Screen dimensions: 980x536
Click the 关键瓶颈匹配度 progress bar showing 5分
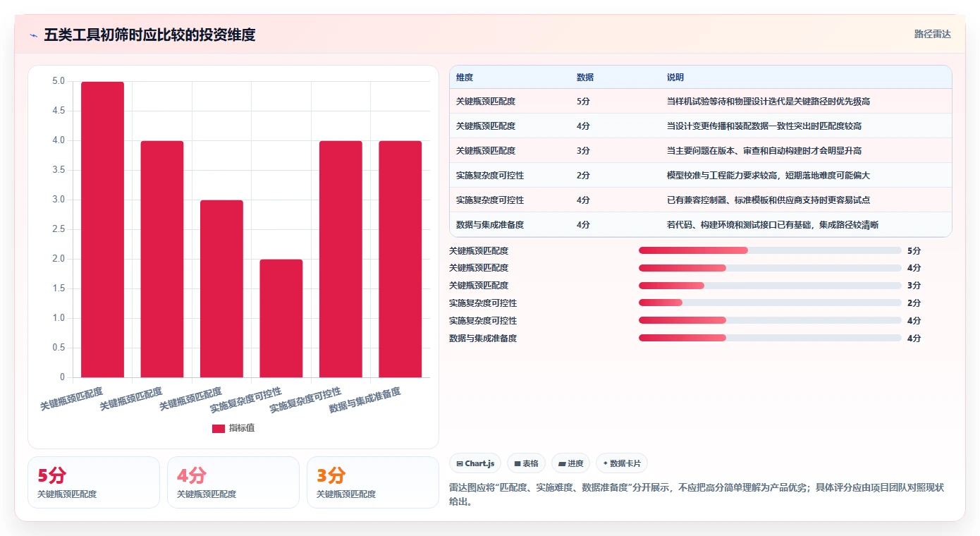click(x=770, y=250)
